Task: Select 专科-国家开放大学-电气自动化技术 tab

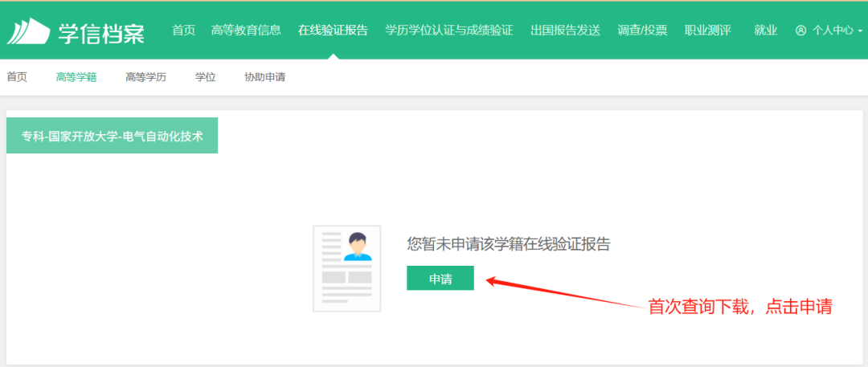Action: tap(112, 136)
